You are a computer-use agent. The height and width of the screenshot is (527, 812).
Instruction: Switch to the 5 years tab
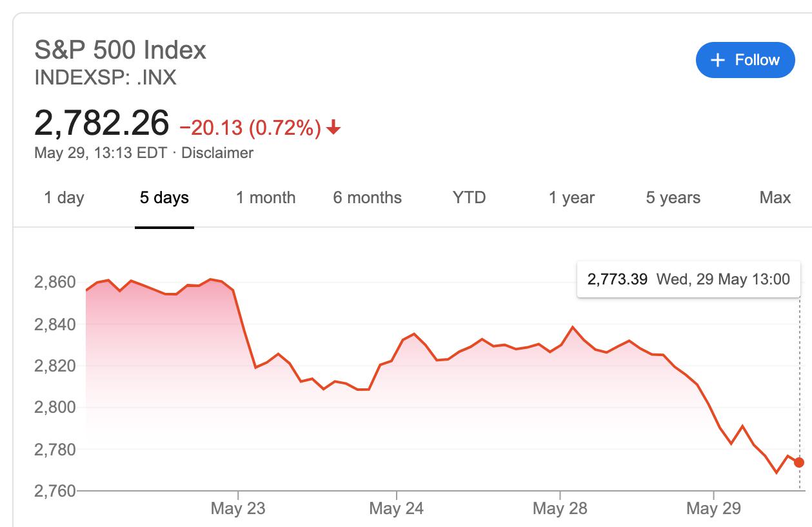(x=673, y=197)
